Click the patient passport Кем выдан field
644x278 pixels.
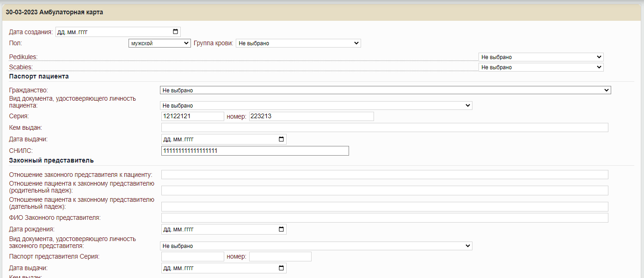coord(384,127)
